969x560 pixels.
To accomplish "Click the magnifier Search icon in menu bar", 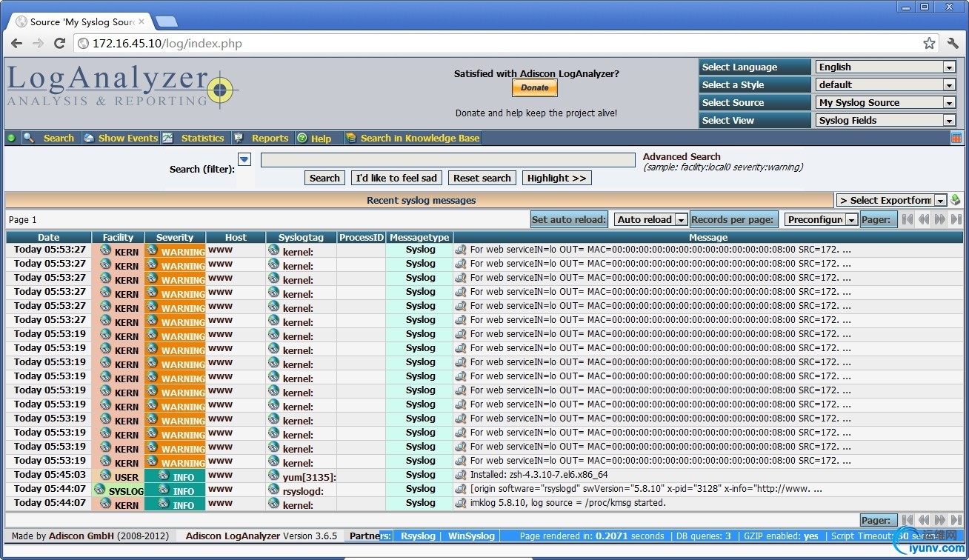I will pos(28,138).
